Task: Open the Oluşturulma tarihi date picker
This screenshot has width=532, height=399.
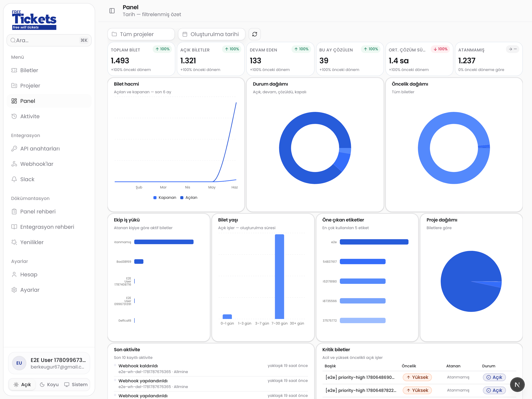Action: click(x=211, y=34)
